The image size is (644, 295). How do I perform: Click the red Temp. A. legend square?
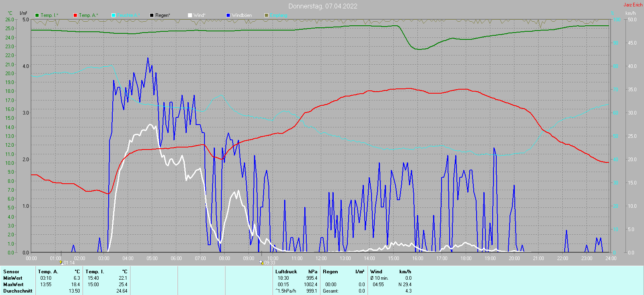pos(75,15)
